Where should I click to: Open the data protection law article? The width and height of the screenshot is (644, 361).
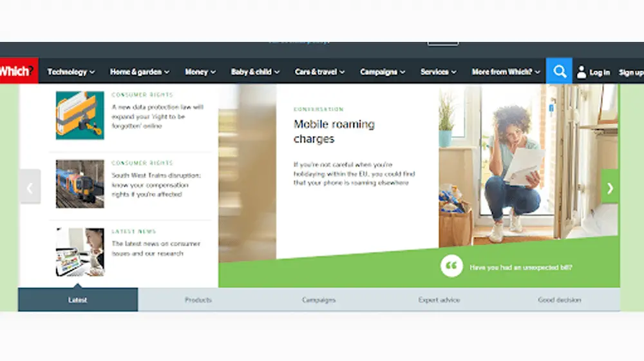(x=157, y=117)
